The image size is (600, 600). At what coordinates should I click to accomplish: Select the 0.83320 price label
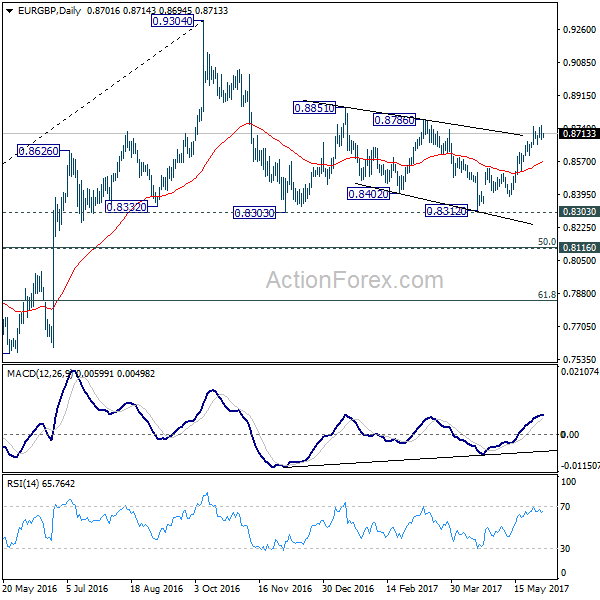(126, 207)
